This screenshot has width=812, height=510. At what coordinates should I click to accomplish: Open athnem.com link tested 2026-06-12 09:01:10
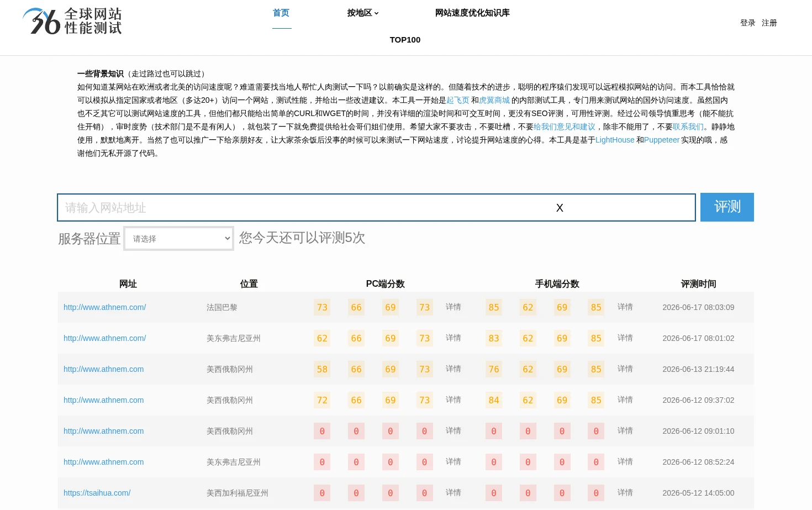coord(104,431)
